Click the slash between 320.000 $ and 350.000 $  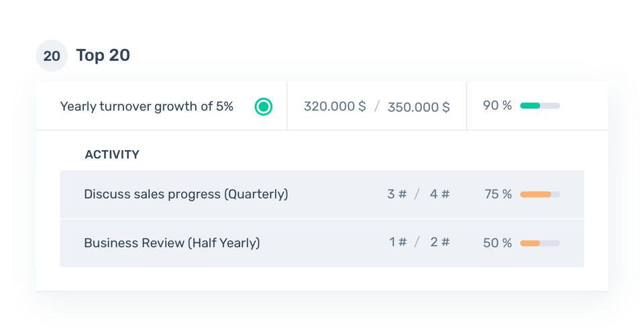(377, 107)
